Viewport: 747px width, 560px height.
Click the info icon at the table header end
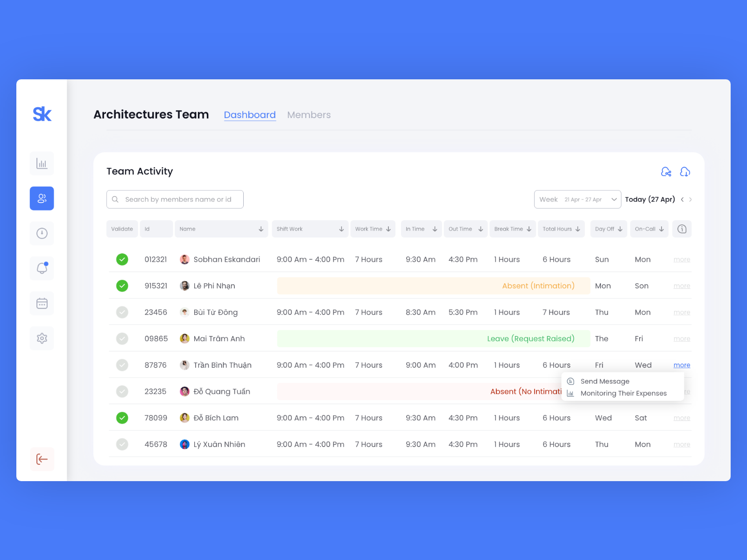click(682, 229)
